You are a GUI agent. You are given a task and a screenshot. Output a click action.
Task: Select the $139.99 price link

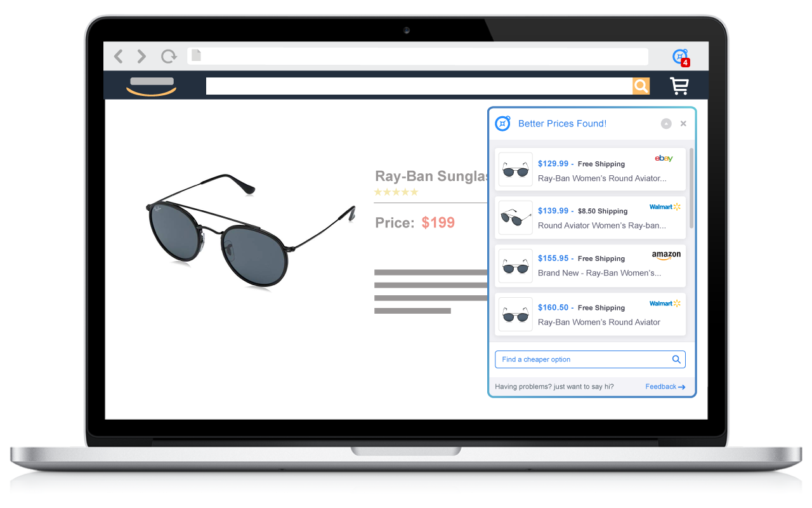(553, 211)
